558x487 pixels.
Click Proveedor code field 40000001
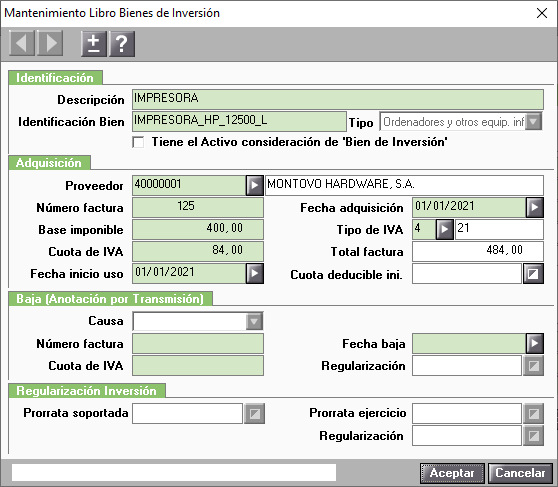[x=189, y=185]
